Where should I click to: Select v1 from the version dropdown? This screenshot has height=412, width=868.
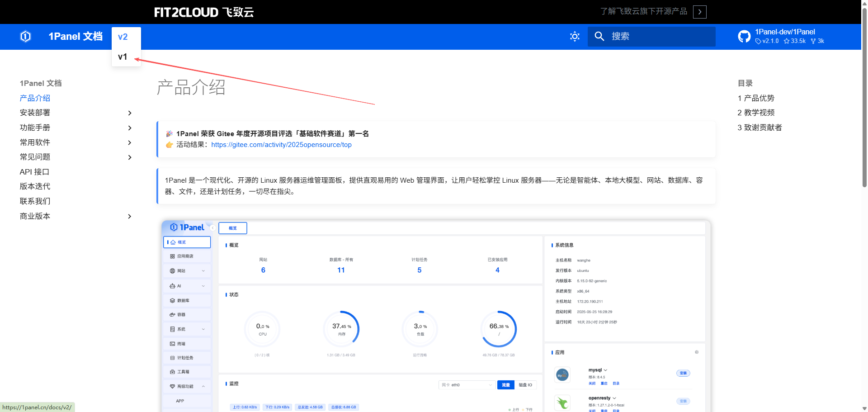point(123,57)
